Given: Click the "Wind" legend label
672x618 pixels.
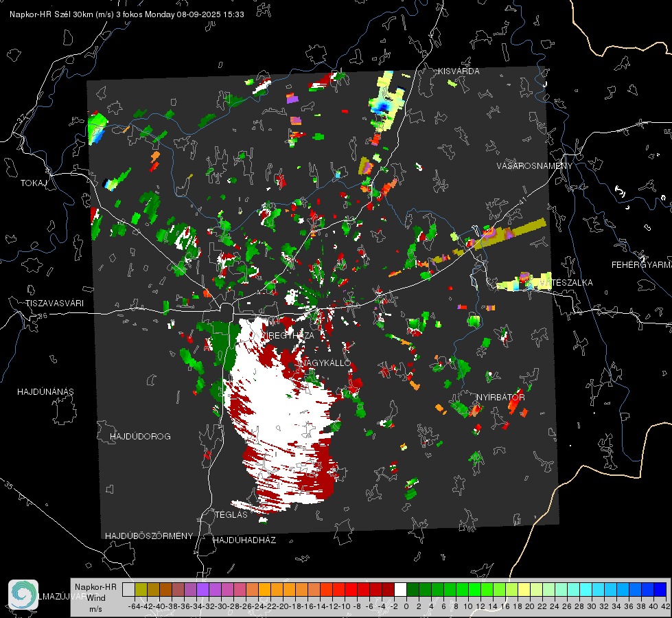Looking at the screenshot, I should click(96, 597).
